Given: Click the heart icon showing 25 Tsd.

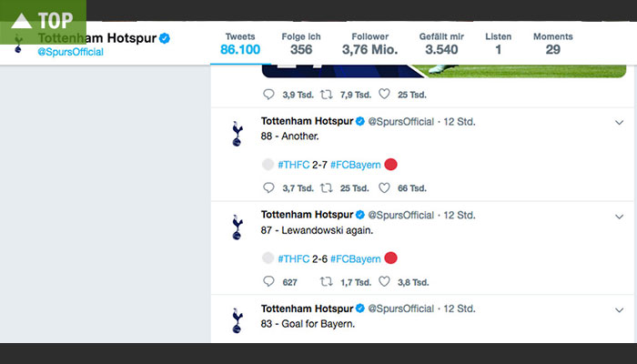Looking at the screenshot, I should click(384, 94).
